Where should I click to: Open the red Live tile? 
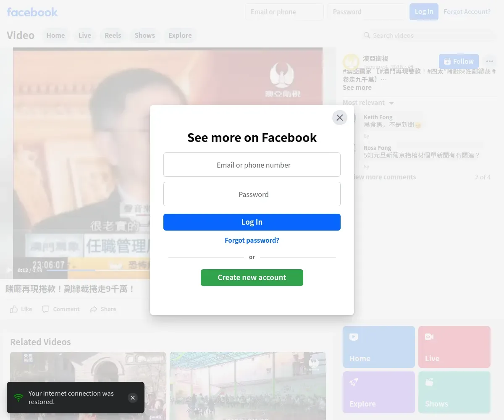(x=454, y=347)
